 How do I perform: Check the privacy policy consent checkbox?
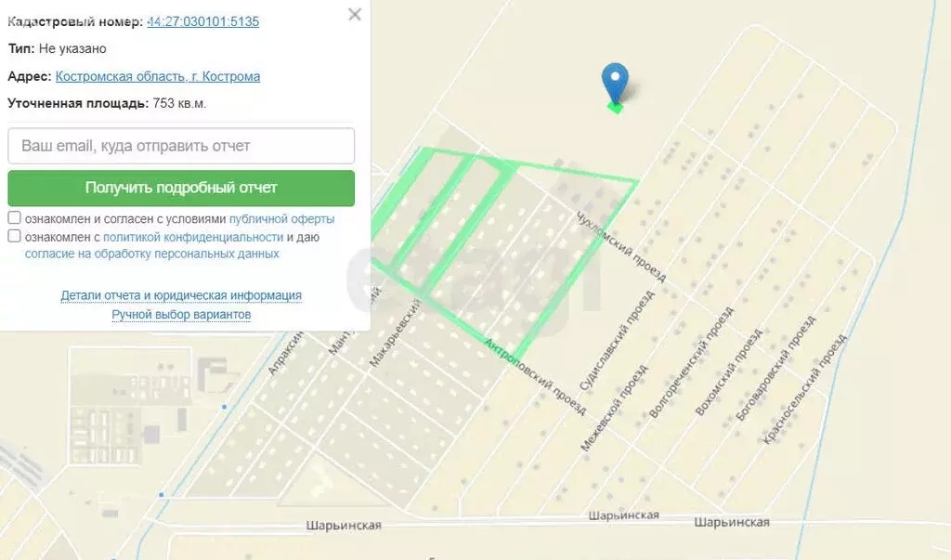pyautogui.click(x=15, y=236)
